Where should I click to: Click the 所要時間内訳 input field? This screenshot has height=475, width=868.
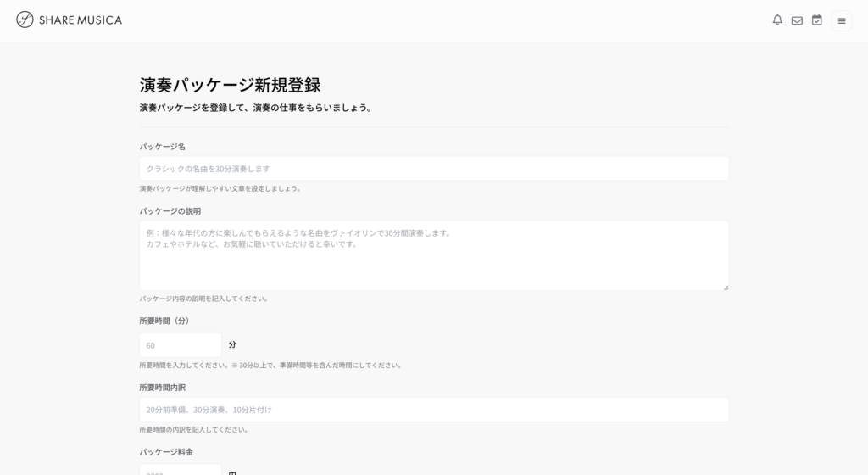tap(433, 410)
